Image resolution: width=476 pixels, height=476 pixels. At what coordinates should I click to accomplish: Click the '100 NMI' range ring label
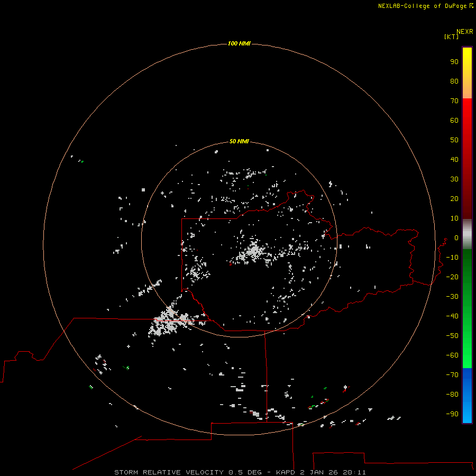(x=239, y=44)
